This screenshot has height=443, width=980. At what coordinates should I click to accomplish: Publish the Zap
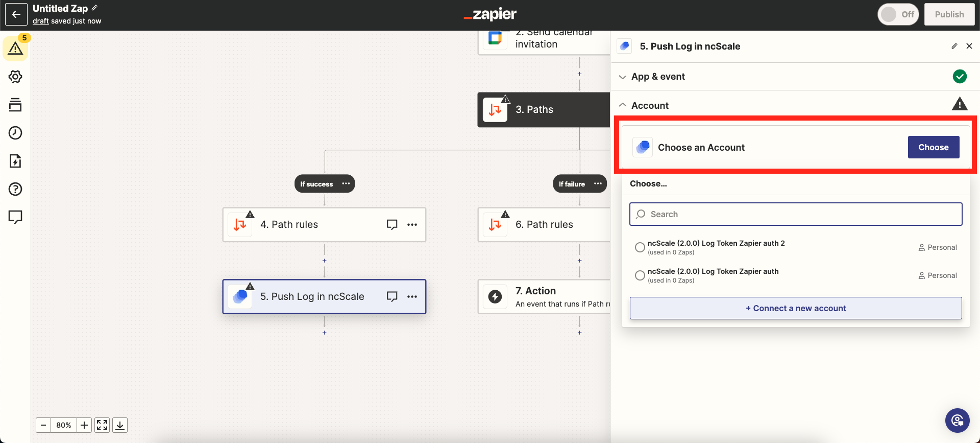coord(949,14)
